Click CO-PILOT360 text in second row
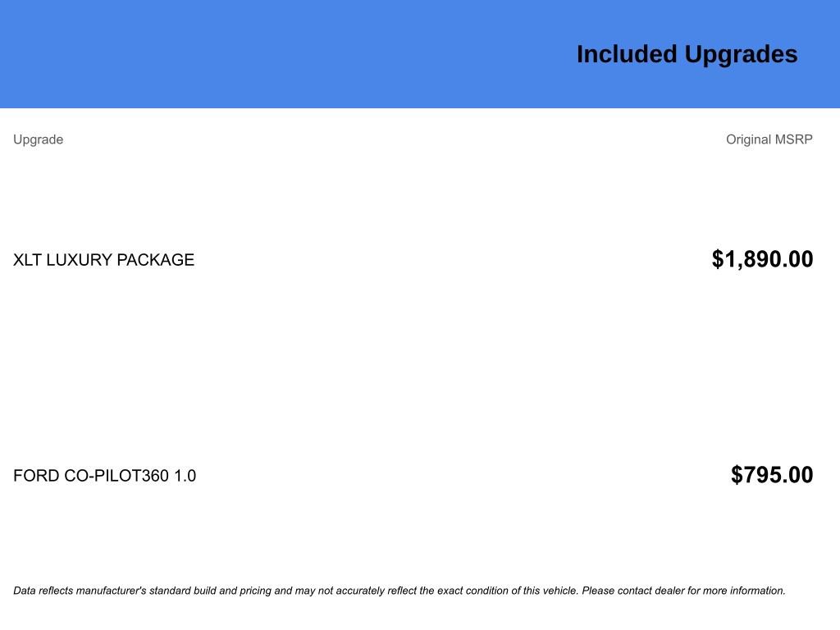The height and width of the screenshot is (630, 840). pos(116,476)
